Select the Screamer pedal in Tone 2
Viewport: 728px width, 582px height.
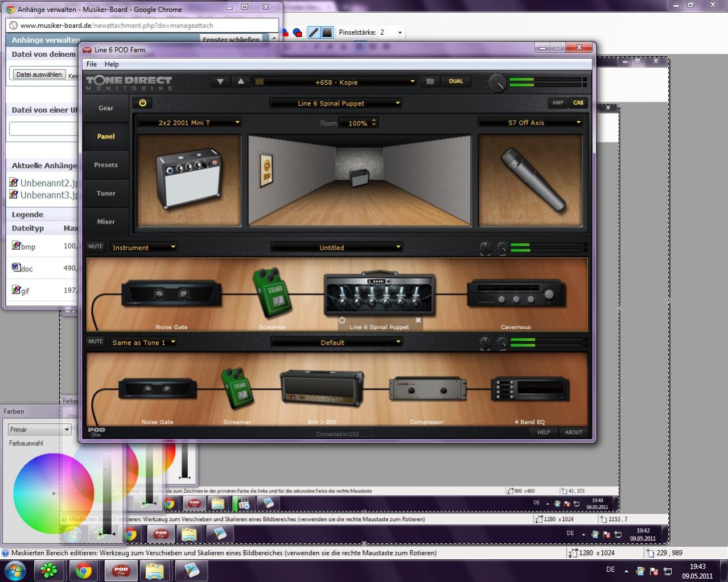pyautogui.click(x=237, y=388)
